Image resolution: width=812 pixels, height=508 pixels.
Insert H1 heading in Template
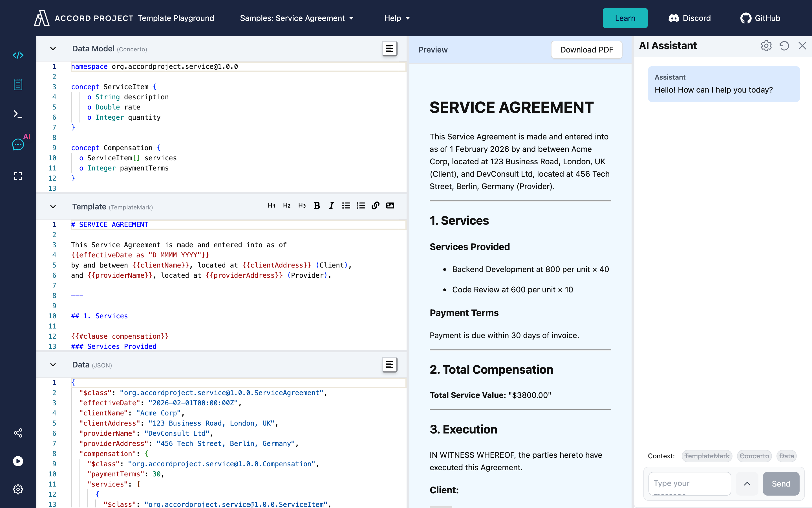coord(272,206)
